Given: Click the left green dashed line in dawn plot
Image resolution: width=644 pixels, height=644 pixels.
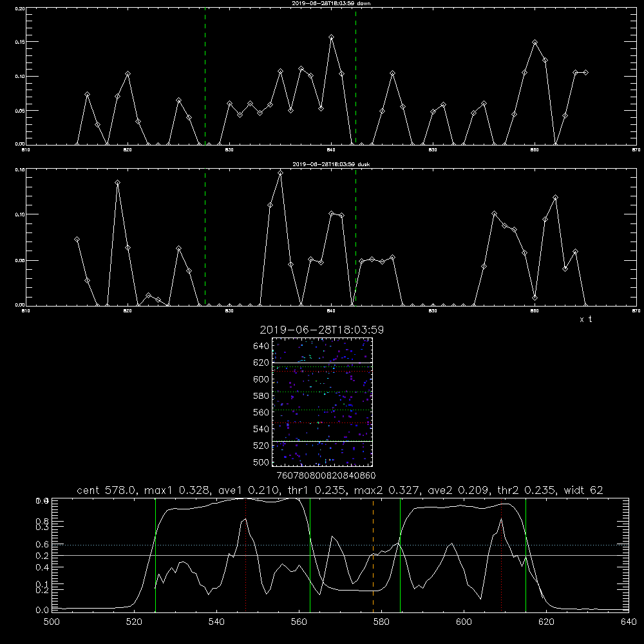Looking at the screenshot, I should [205, 76].
